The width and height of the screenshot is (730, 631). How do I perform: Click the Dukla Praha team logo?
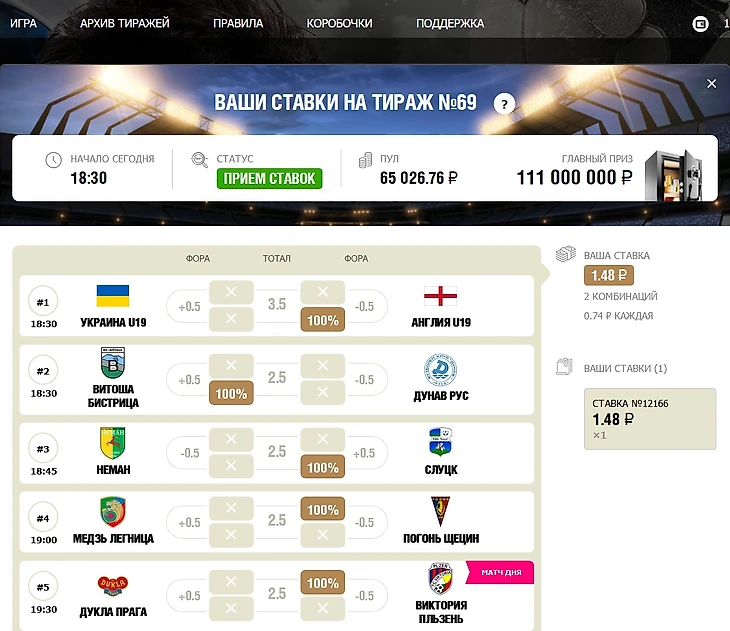pyautogui.click(x=113, y=586)
